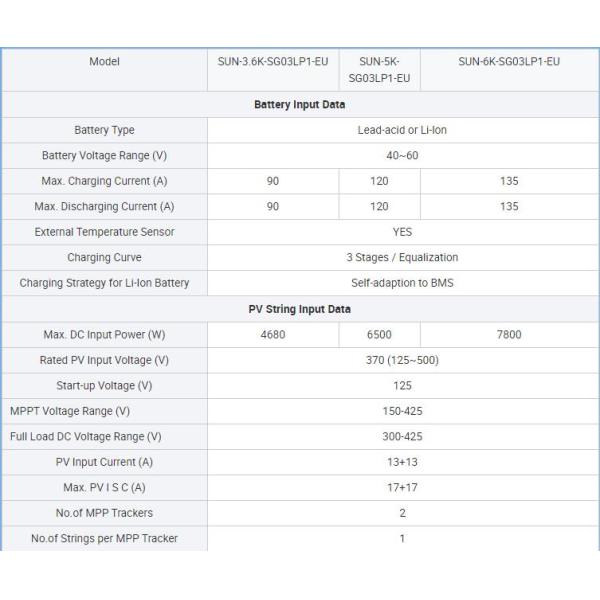This screenshot has height=600, width=600.
Task: Click the Model header cell
Action: tap(104, 62)
